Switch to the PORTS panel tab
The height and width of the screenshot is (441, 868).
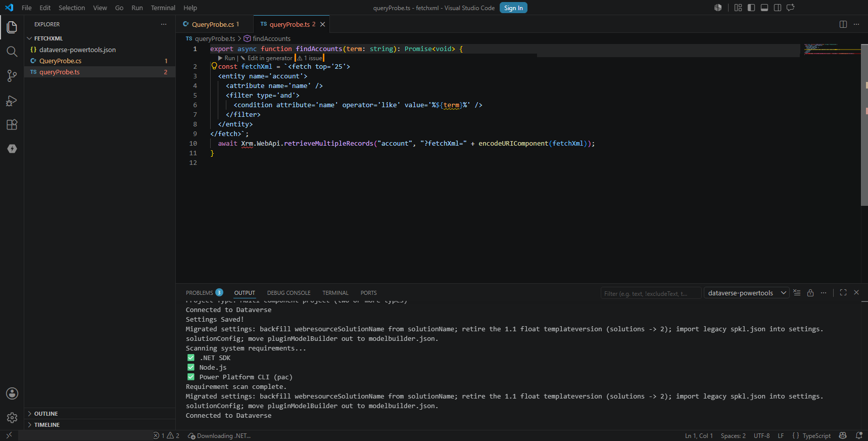(369, 293)
